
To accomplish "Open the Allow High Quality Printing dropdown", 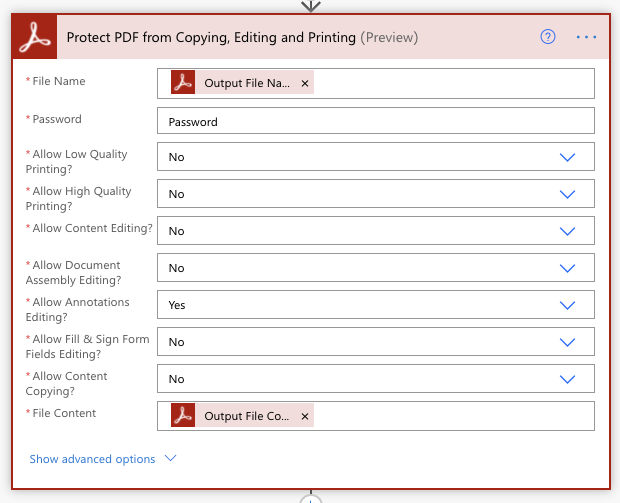I will [x=567, y=194].
